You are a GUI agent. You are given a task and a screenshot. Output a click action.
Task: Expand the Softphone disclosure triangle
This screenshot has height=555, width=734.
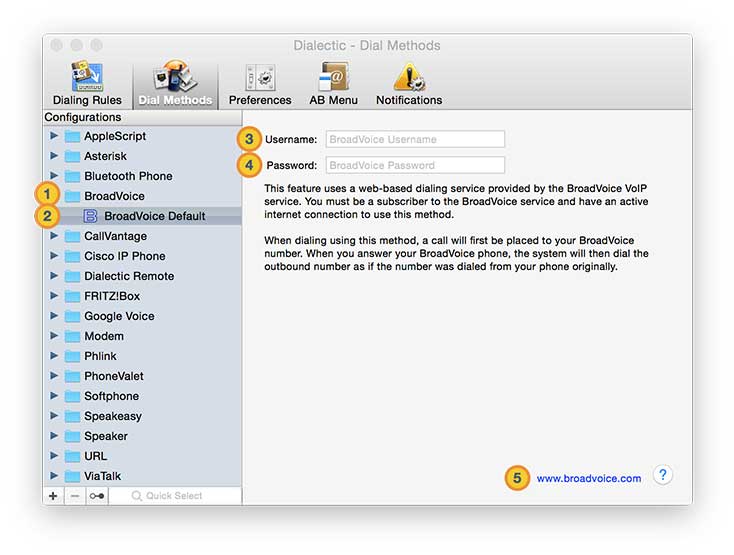point(54,396)
